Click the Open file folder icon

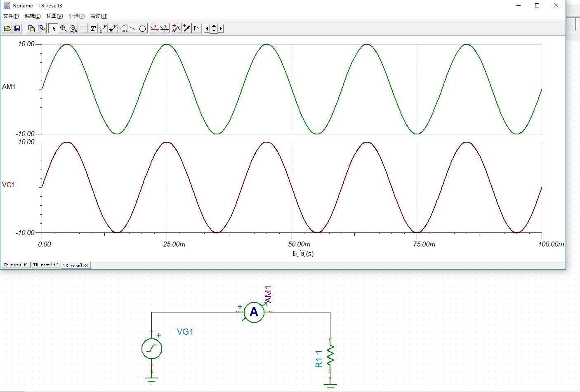(x=7, y=28)
